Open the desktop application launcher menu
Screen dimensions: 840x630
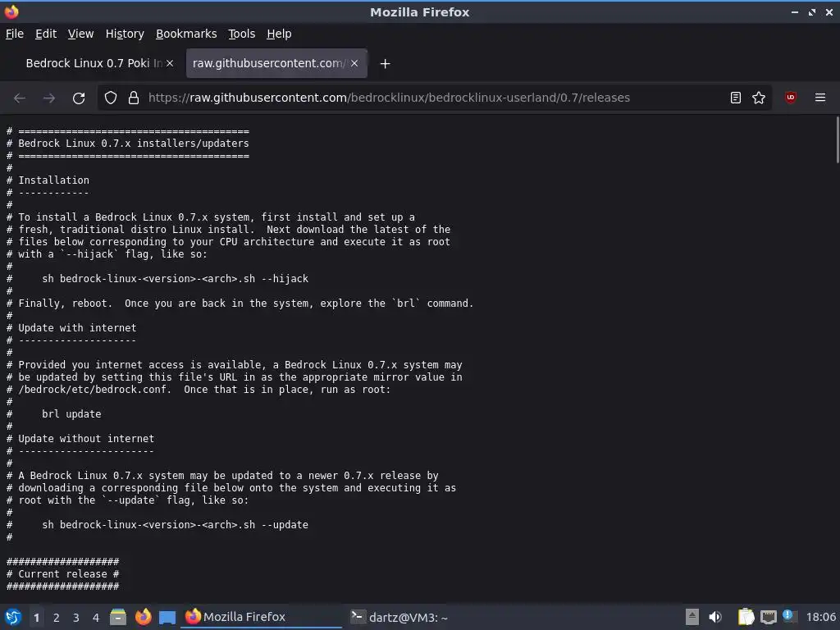(x=12, y=617)
